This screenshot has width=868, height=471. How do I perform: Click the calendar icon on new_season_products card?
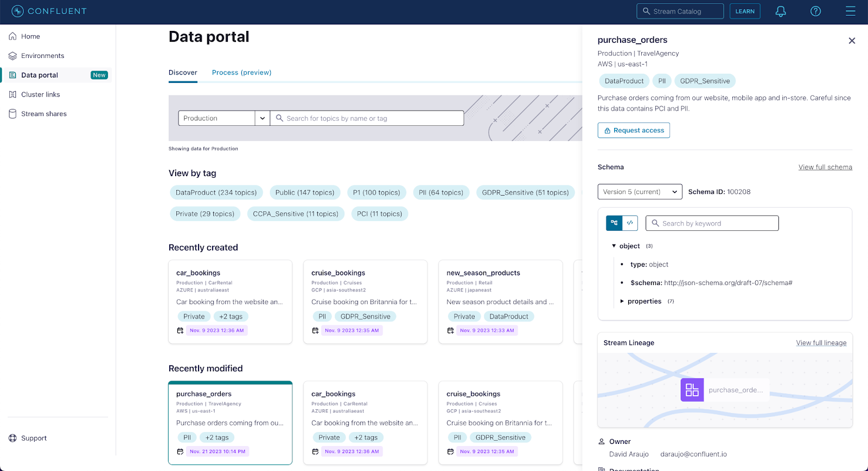coord(450,331)
